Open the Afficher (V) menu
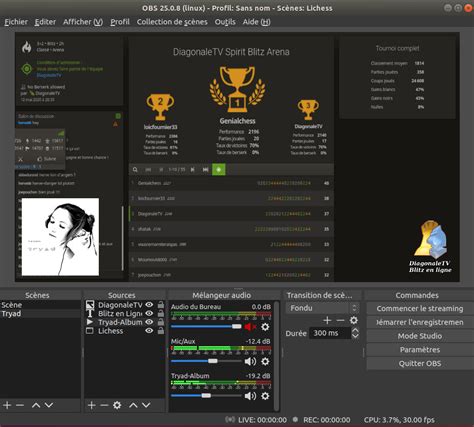 click(83, 22)
